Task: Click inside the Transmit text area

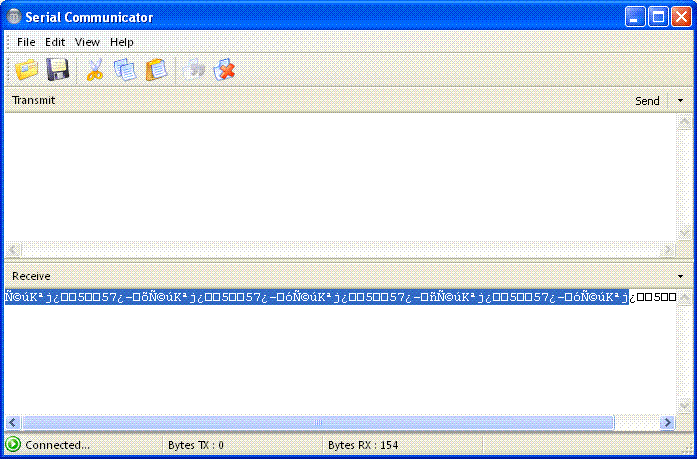Action: click(x=340, y=175)
